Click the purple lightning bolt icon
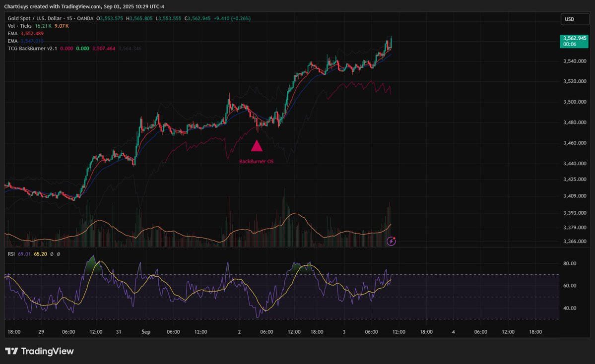This screenshot has width=595, height=364. point(391,241)
